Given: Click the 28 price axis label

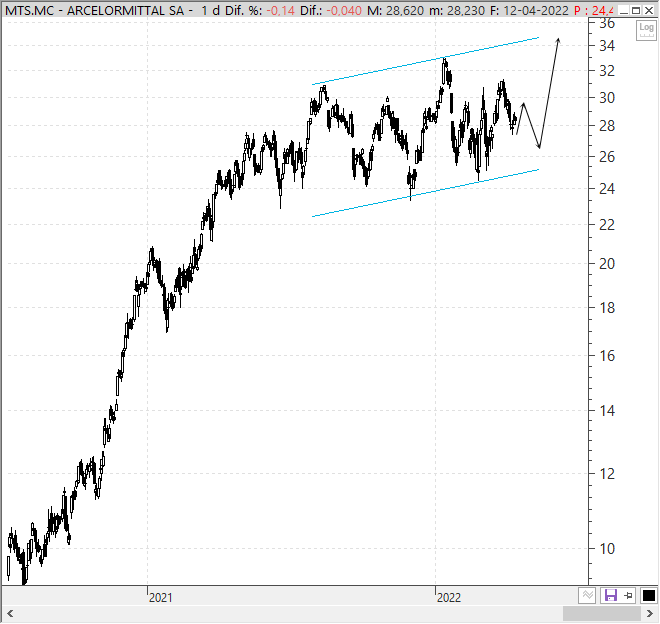Looking at the screenshot, I should [x=607, y=125].
